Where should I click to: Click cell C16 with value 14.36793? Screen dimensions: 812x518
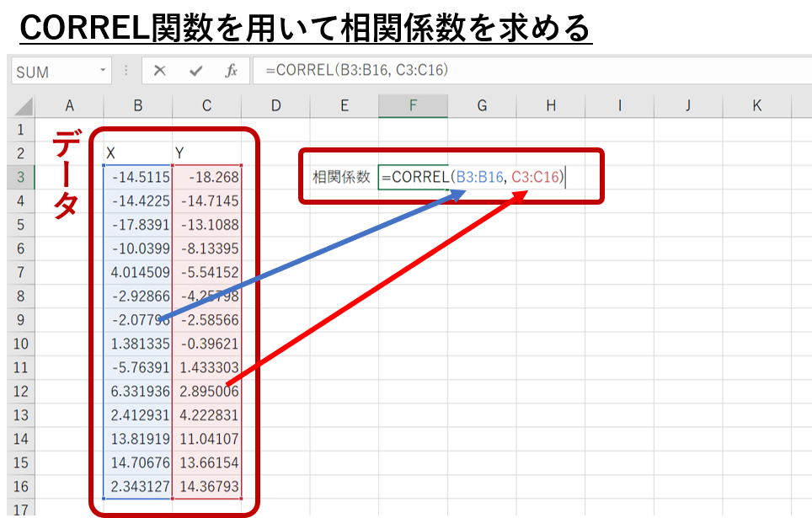pyautogui.click(x=206, y=487)
